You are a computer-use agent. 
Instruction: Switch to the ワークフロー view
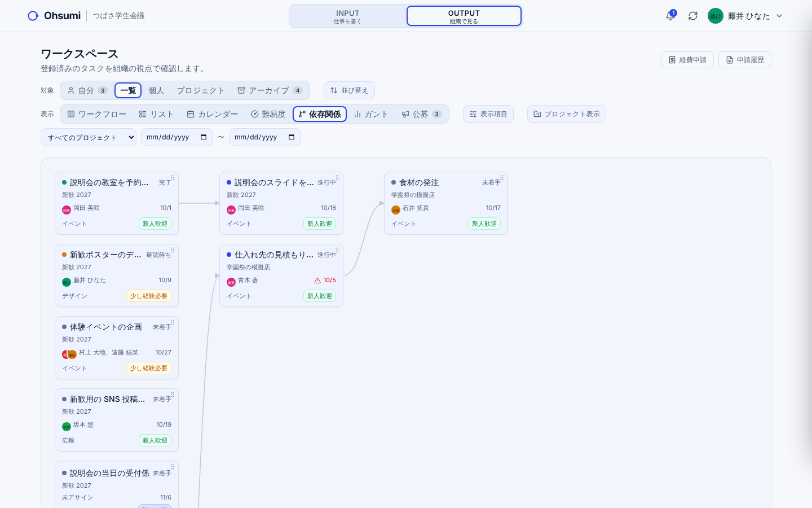coord(97,114)
